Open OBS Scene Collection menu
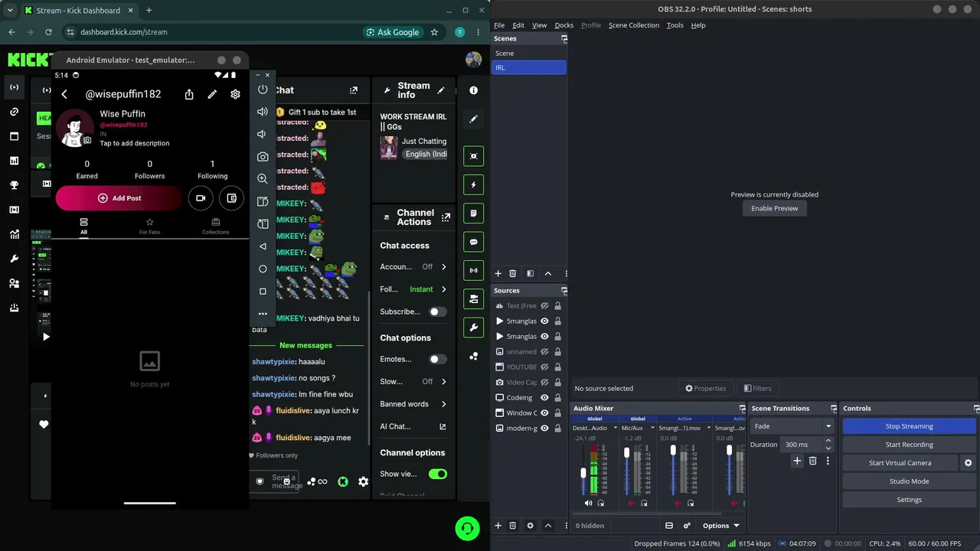980x551 pixels. click(634, 25)
